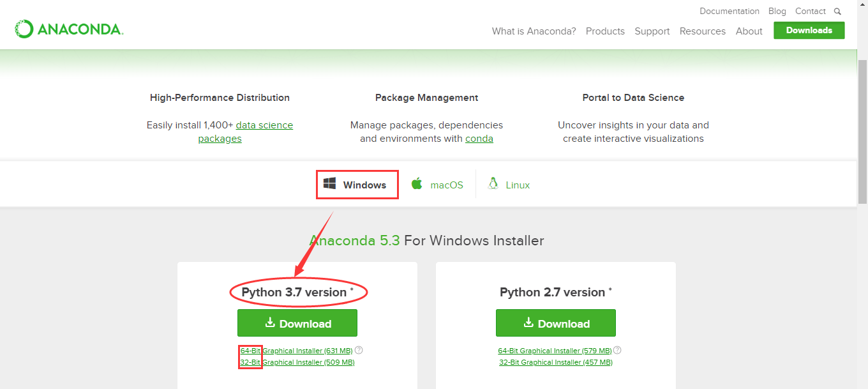This screenshot has width=868, height=389.
Task: Click 32-Bit Graphical Installer (509 MB)
Action: click(297, 362)
